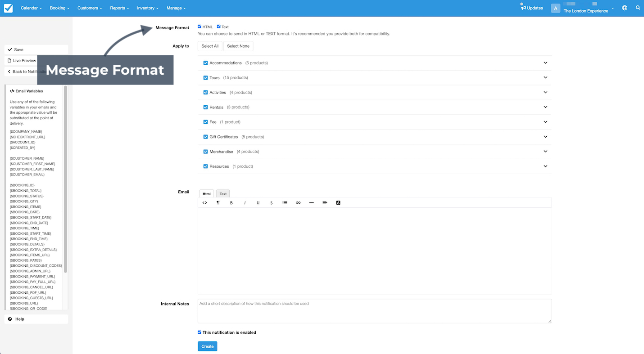Uncheck the Tours category checkbox

point(205,78)
